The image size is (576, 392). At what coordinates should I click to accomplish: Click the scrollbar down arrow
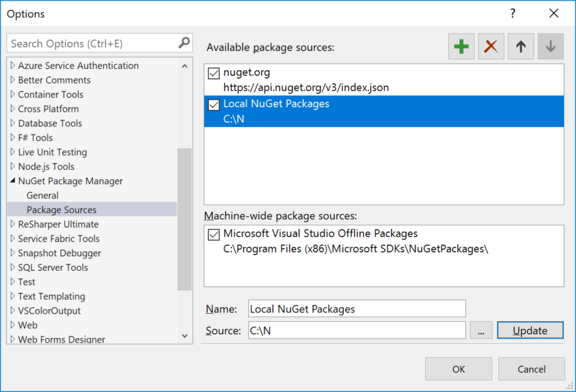click(184, 335)
